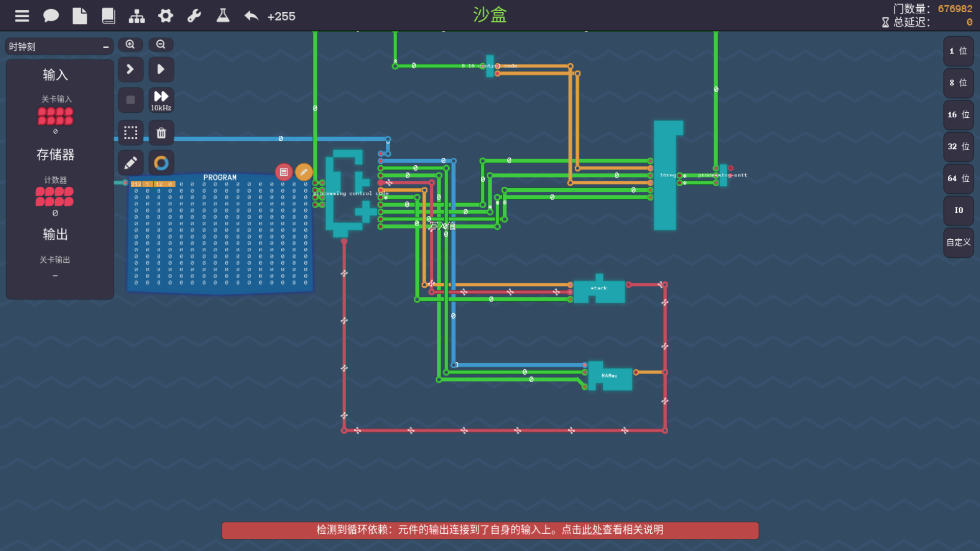Open the speech bubble chat icon
980x551 pixels.
tap(51, 16)
